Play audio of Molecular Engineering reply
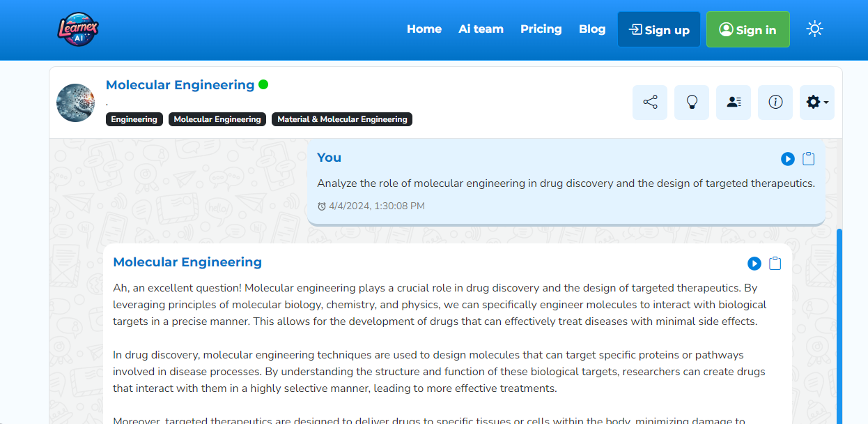Screen dimensions: 868x424 coord(754,264)
